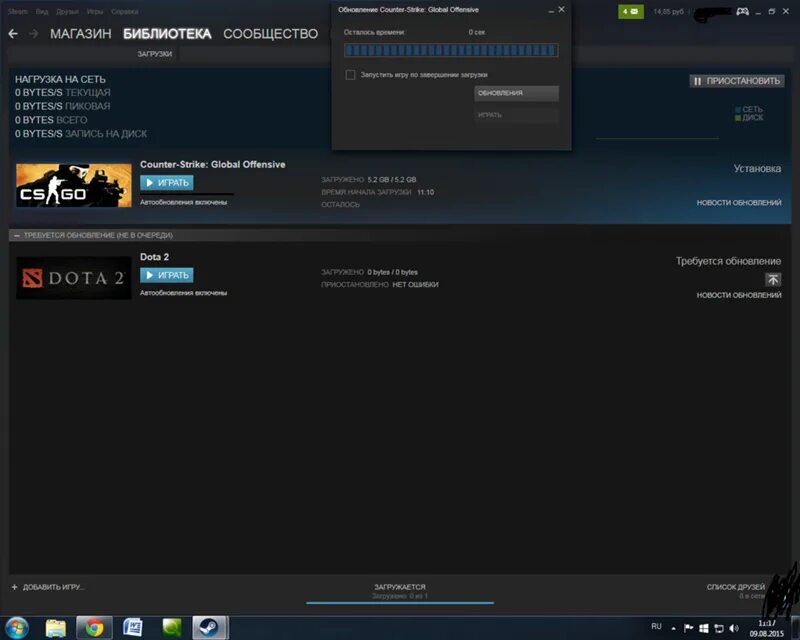Click Добавить игру add game link
The width and height of the screenshot is (800, 640).
[54, 587]
